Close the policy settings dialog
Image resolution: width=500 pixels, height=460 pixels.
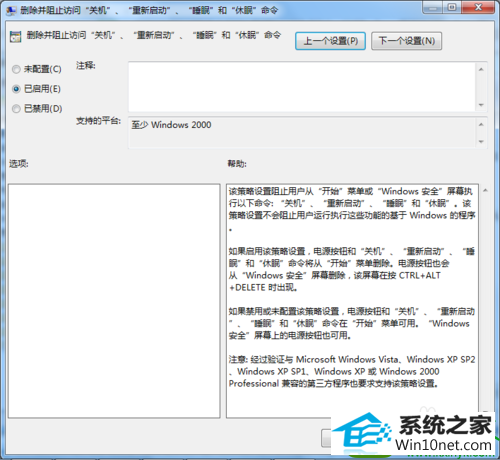(478, 7)
